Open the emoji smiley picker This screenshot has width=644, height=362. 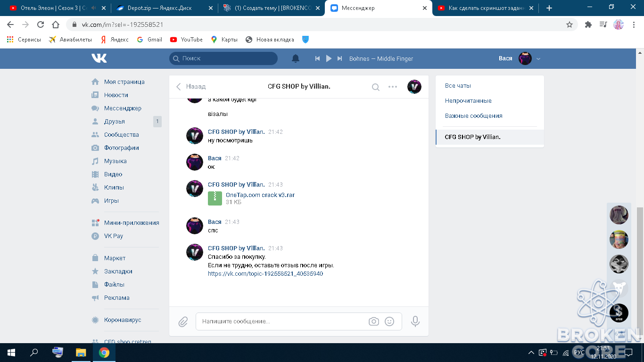(x=389, y=321)
